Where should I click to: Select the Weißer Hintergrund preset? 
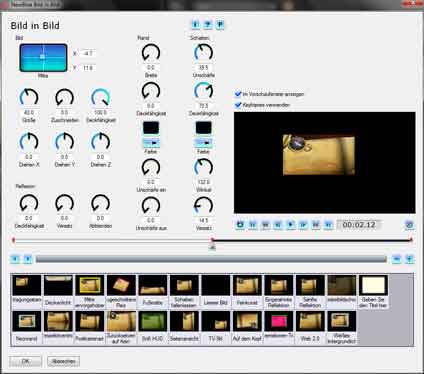click(342, 321)
